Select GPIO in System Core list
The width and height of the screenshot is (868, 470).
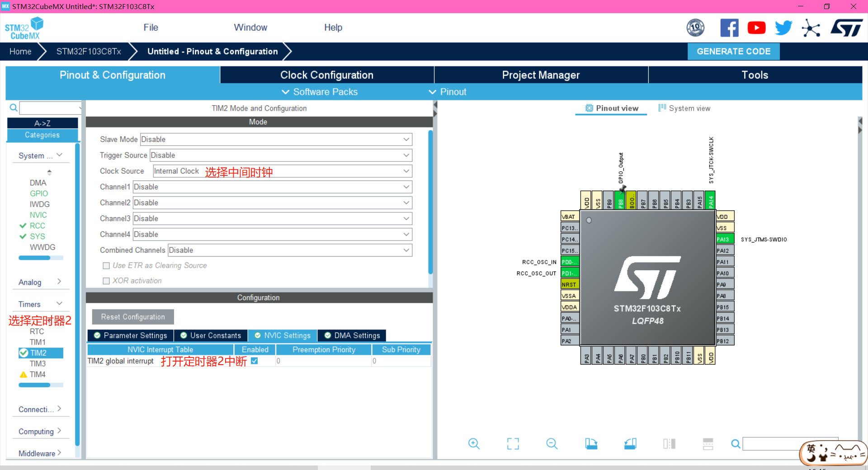click(39, 193)
